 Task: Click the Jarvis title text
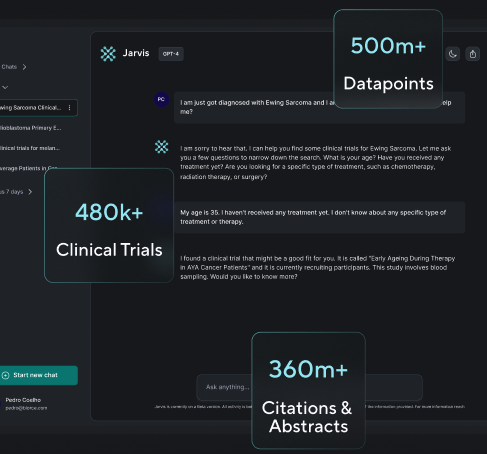pyautogui.click(x=136, y=53)
